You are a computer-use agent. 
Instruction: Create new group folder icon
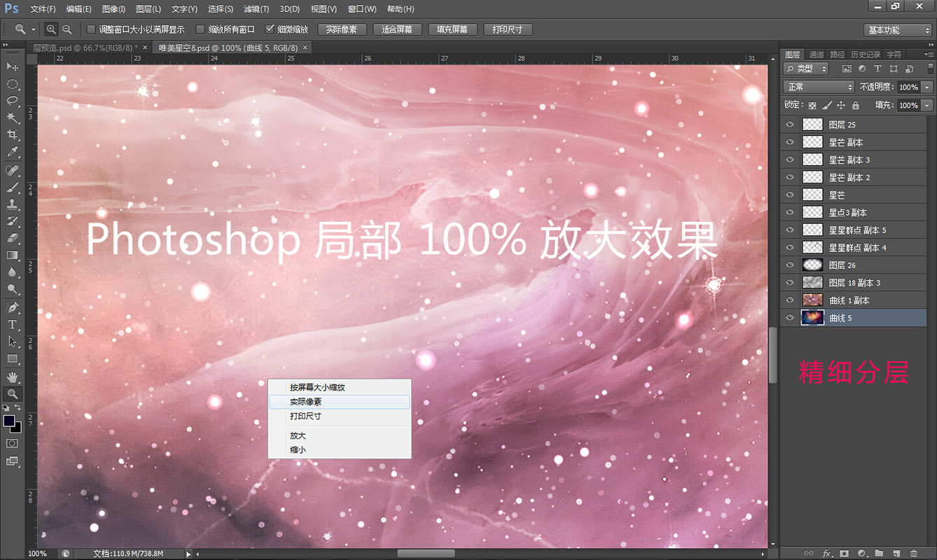(x=879, y=553)
